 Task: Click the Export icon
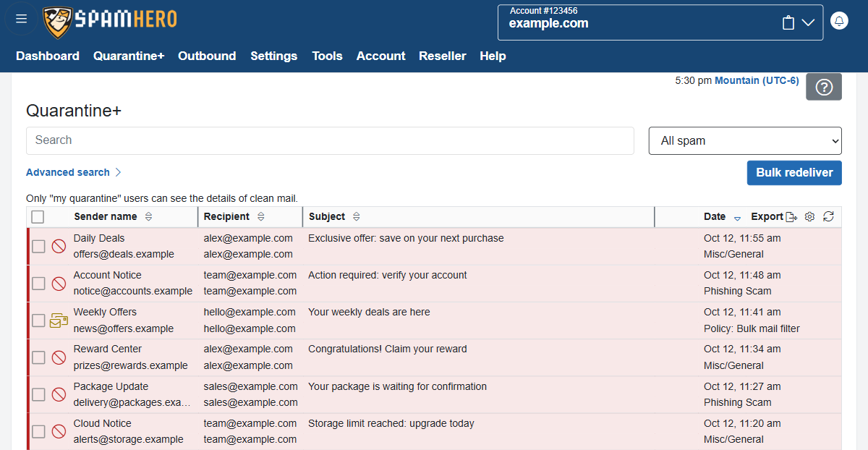point(791,216)
